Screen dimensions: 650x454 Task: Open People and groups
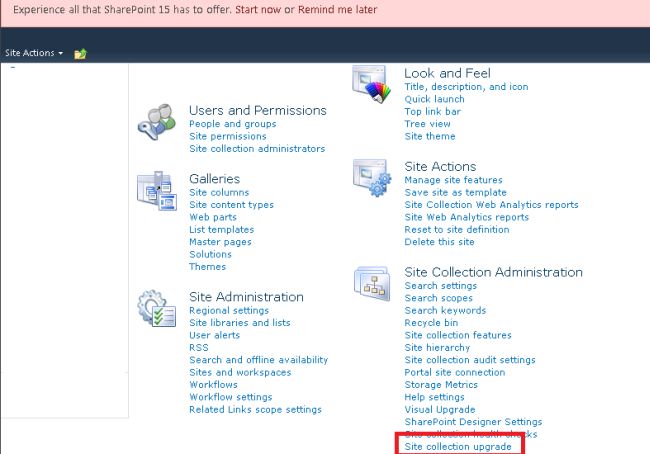click(x=233, y=124)
